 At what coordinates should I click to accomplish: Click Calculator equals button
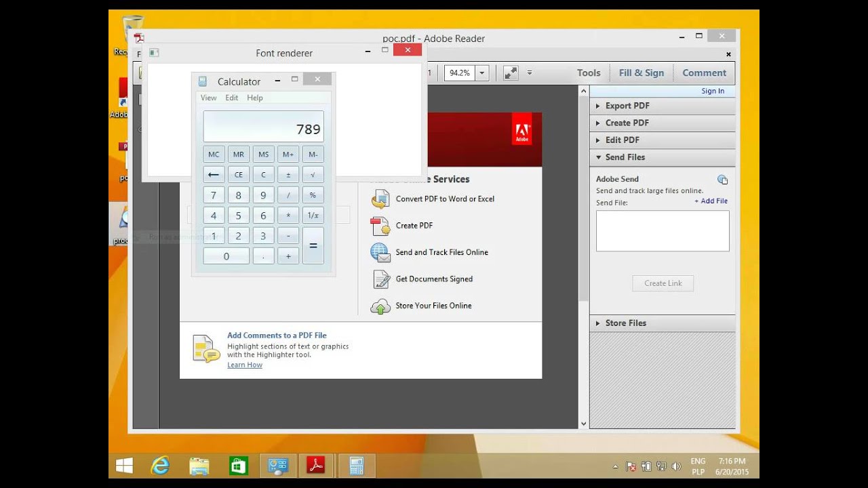(313, 246)
